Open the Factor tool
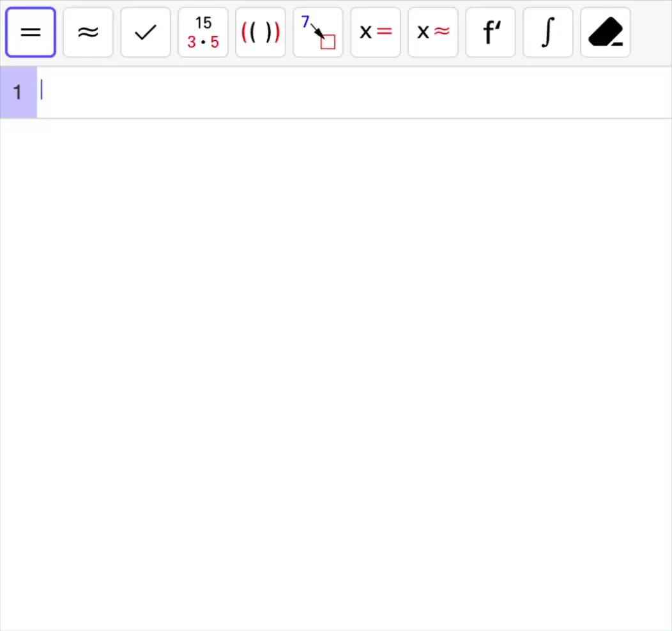This screenshot has height=631, width=672. [x=202, y=32]
